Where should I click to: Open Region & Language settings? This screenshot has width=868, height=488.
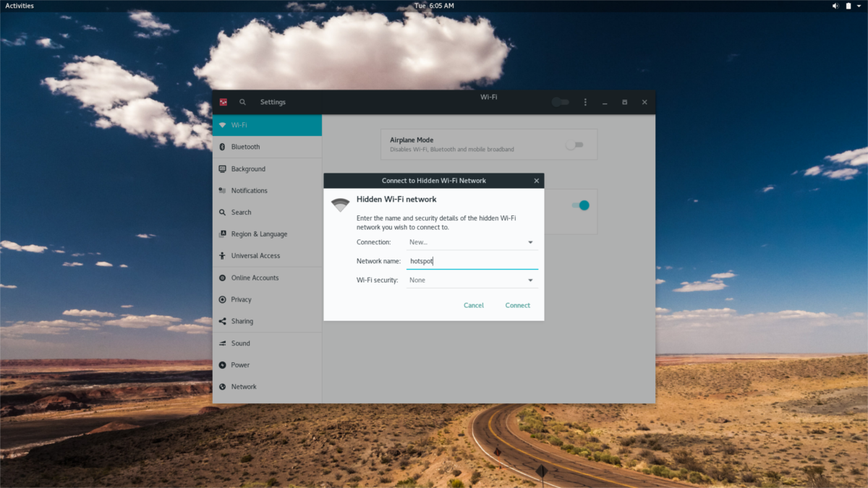click(267, 234)
